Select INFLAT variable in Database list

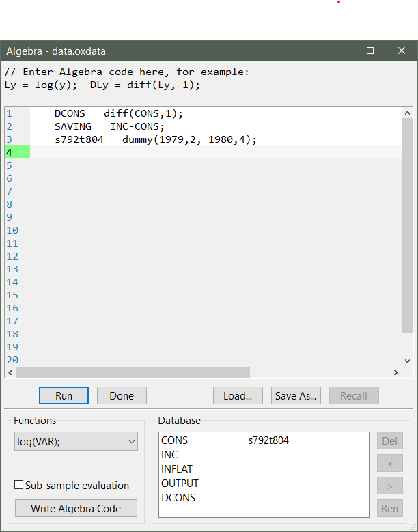tap(177, 469)
